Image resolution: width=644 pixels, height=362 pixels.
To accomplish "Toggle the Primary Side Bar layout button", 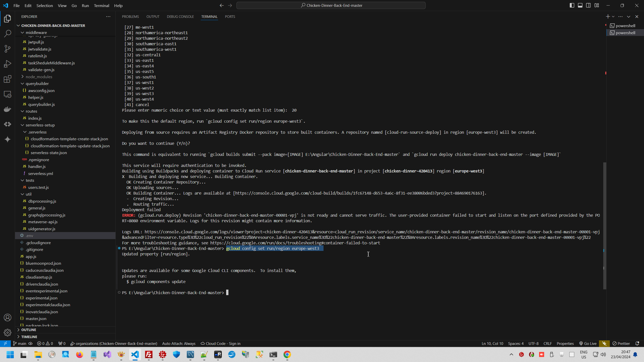I will pos(572,5).
